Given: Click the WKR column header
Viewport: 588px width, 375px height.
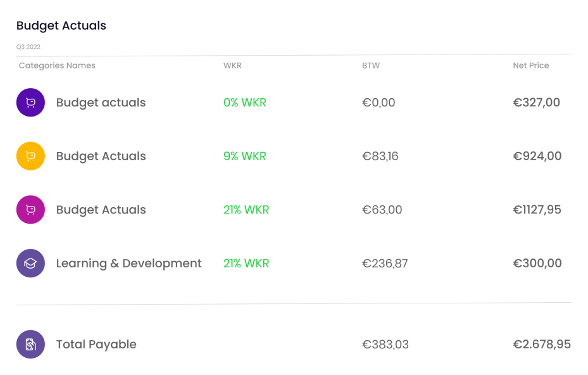Looking at the screenshot, I should 232,66.
